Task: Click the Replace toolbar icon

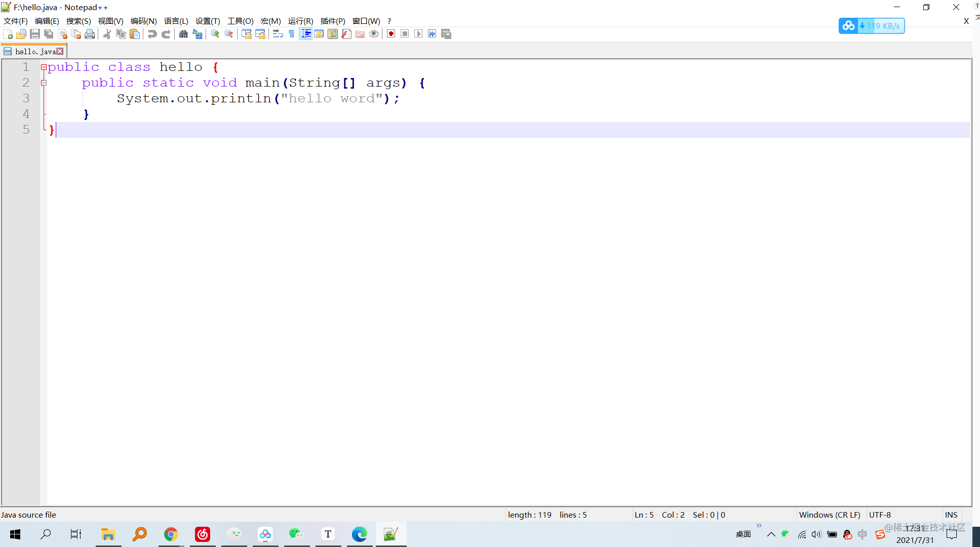Action: (197, 34)
